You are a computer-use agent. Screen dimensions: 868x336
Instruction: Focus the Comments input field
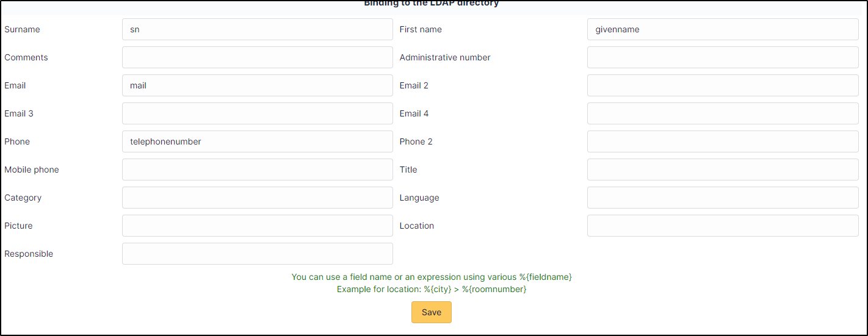point(258,57)
